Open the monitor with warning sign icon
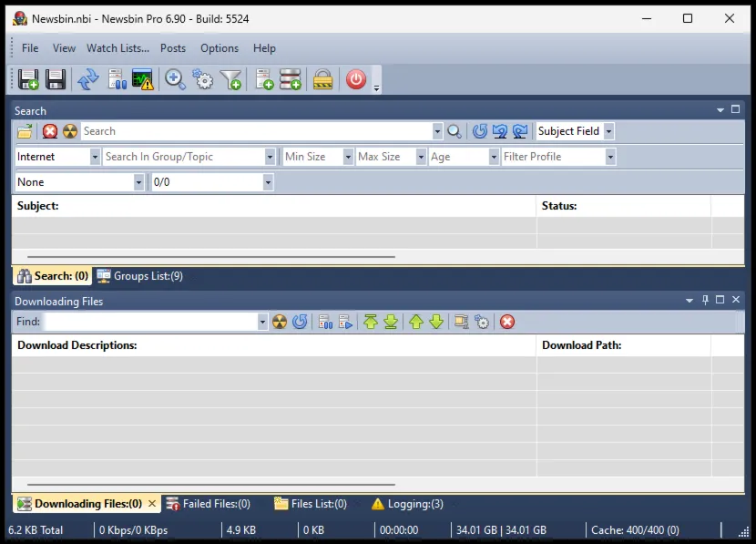The height and width of the screenshot is (544, 756). pyautogui.click(x=143, y=79)
